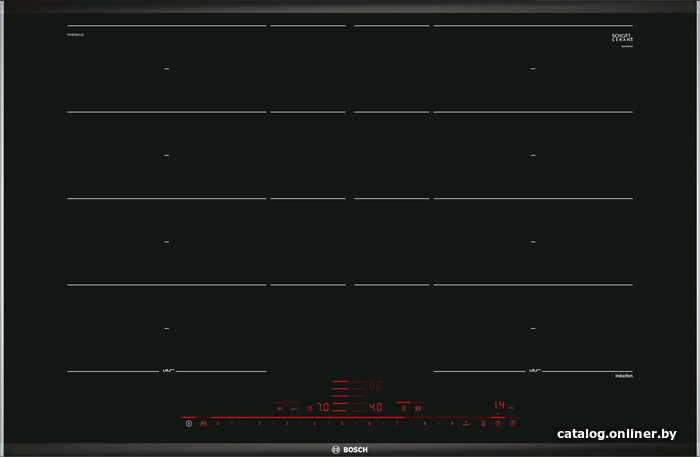Tap the right FlexInduction zone symbol
Viewport: 700px width, 457px height.
[x=532, y=373]
